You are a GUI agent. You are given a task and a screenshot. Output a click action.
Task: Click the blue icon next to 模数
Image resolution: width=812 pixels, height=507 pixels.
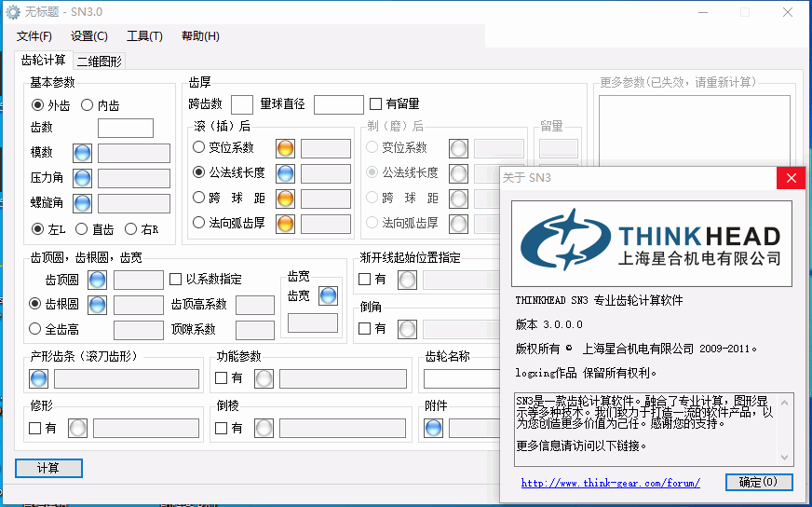[x=82, y=153]
